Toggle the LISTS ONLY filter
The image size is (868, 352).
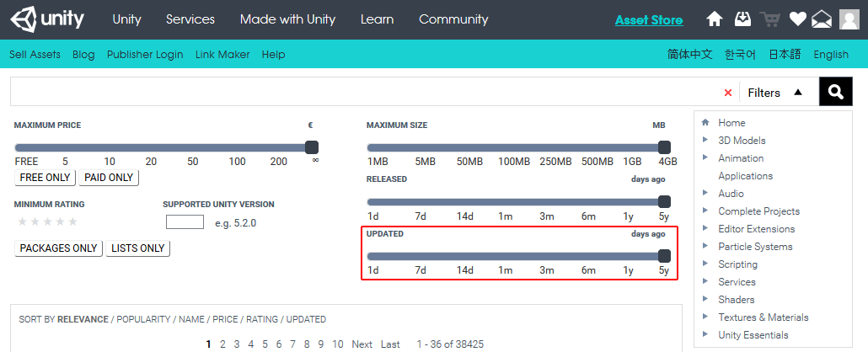pyautogui.click(x=138, y=248)
